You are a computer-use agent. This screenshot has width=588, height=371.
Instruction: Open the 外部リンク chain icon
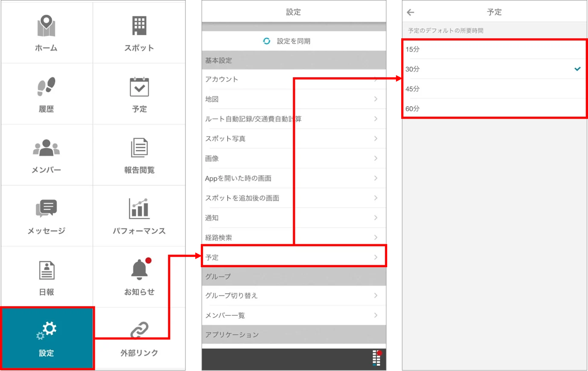pos(139,330)
